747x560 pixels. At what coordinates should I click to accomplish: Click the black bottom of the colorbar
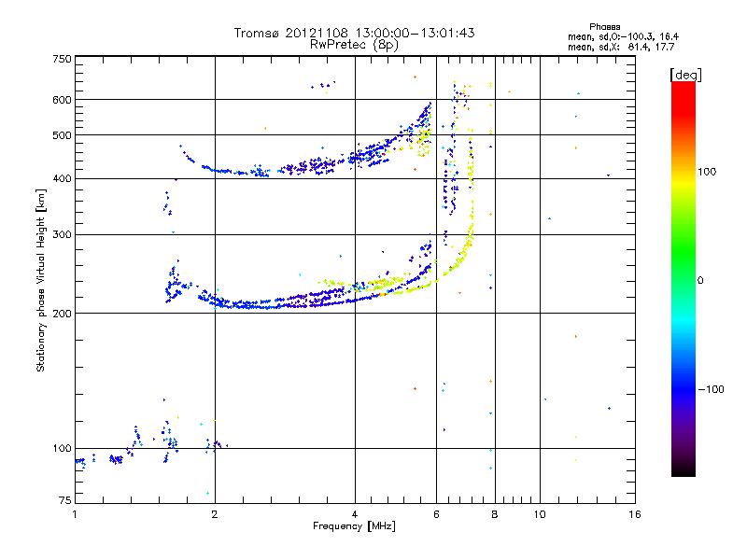pos(684,469)
